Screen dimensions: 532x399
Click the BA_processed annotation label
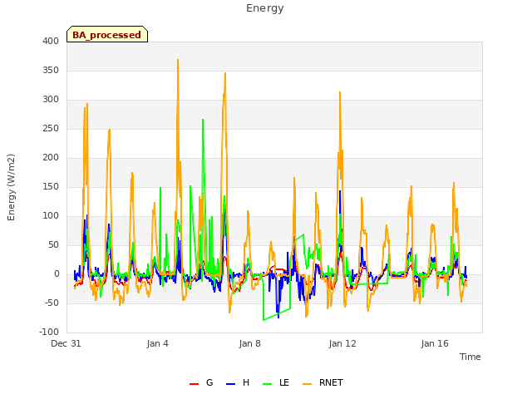107,34
